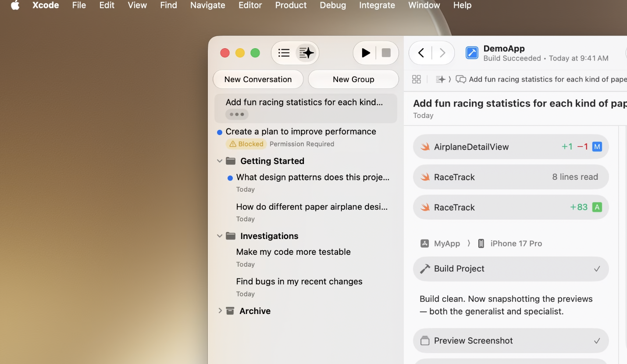
Task: Open the File menu
Action: (x=79, y=5)
